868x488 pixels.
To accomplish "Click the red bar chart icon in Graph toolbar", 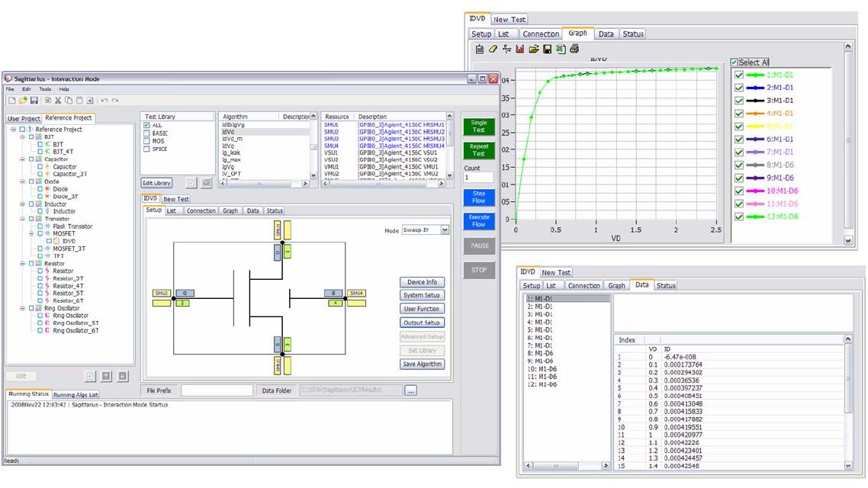I will point(519,50).
